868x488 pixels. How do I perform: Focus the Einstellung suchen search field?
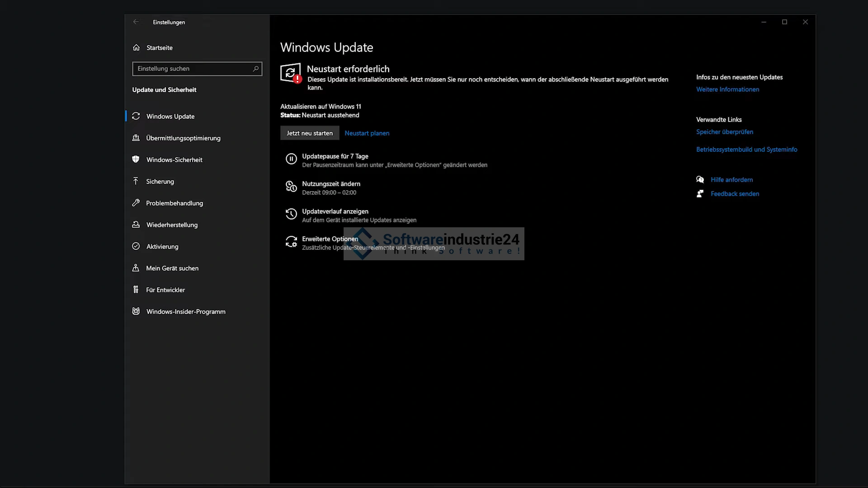(x=192, y=69)
